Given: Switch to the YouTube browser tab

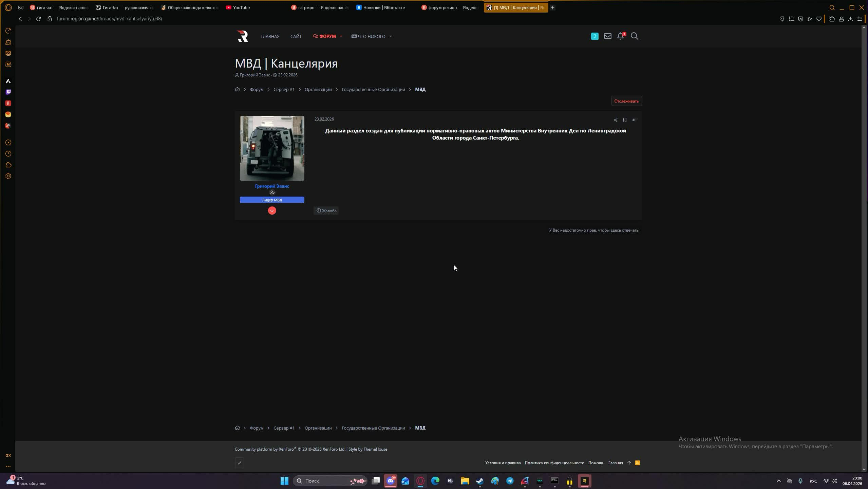Looking at the screenshot, I should tap(241, 7).
